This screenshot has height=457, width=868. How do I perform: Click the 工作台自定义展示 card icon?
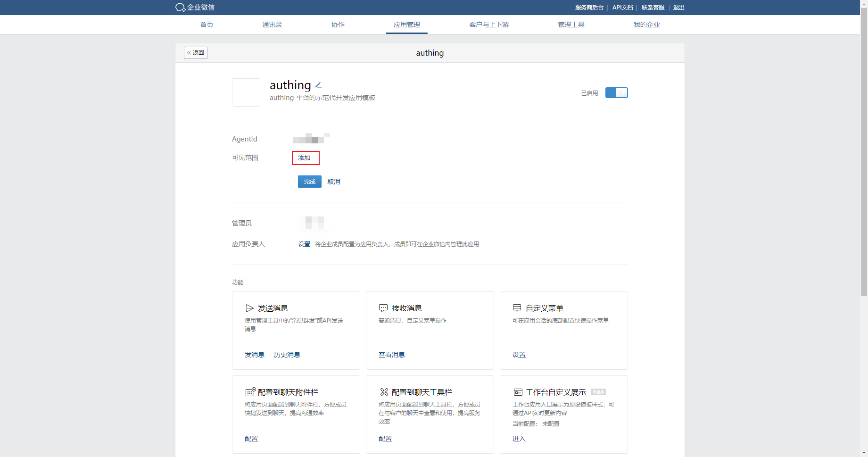point(518,392)
